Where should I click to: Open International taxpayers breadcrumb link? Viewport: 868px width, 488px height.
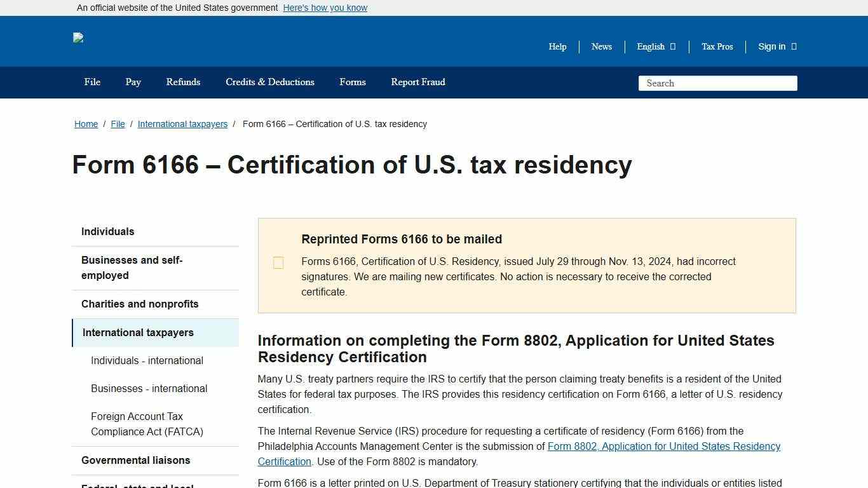[182, 124]
